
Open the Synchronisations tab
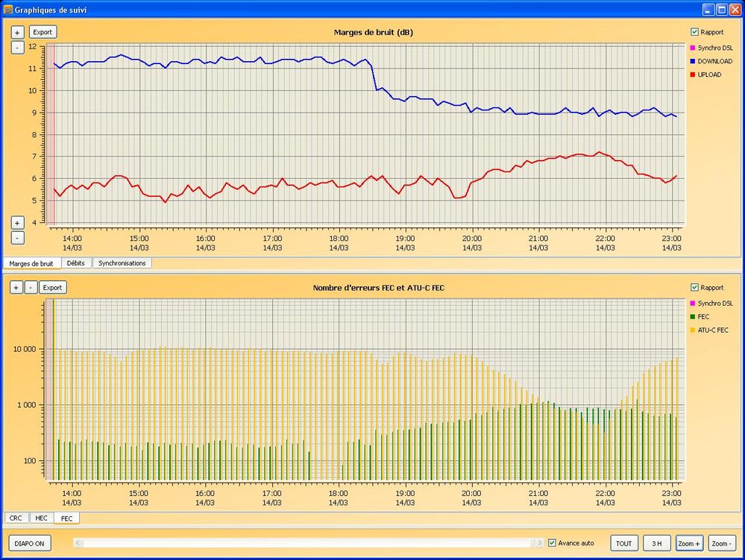click(x=122, y=263)
